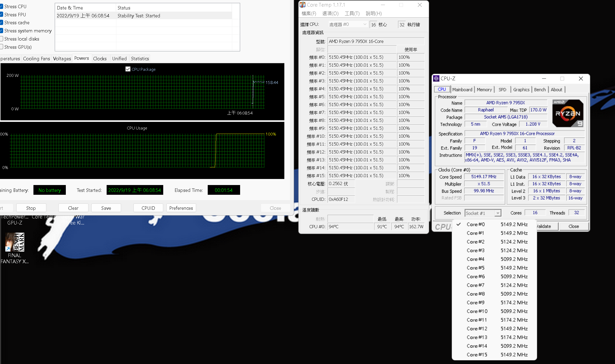
Task: Select the Powers tab
Action: click(x=82, y=58)
